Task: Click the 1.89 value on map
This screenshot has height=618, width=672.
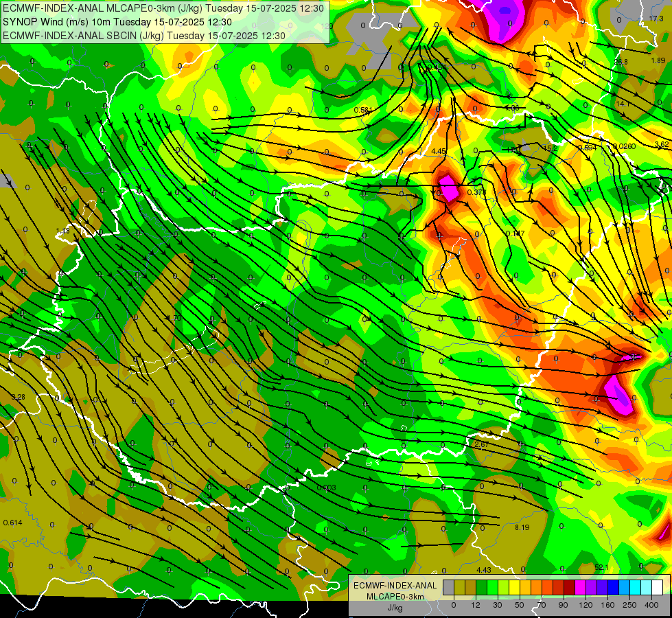Action: click(658, 60)
